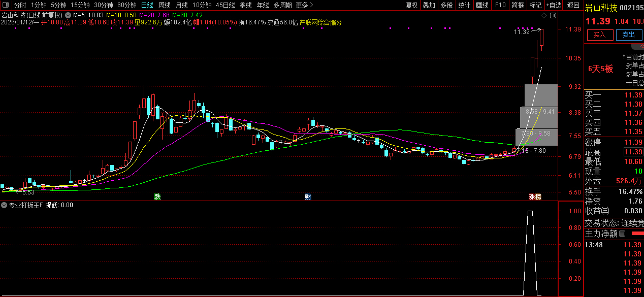The width and height of the screenshot is (644, 297).
Task: Select the 买四 bid row
Action: tap(614, 122)
